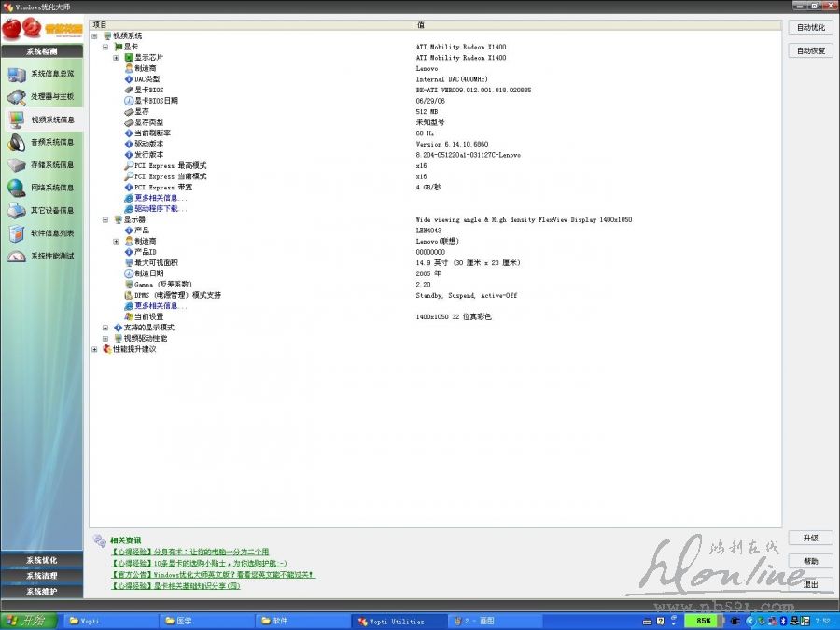Collapse the 视频系统 root tree node
840x630 pixels.
94,35
